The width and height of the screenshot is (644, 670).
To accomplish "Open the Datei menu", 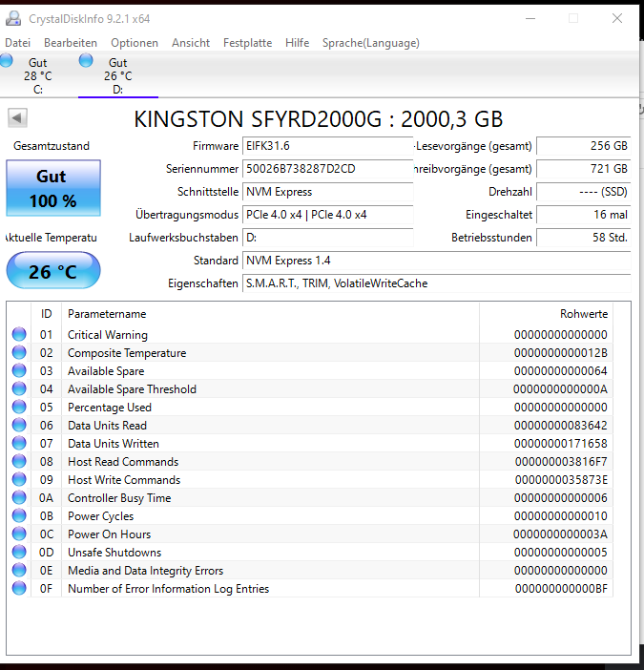I will pyautogui.click(x=18, y=43).
